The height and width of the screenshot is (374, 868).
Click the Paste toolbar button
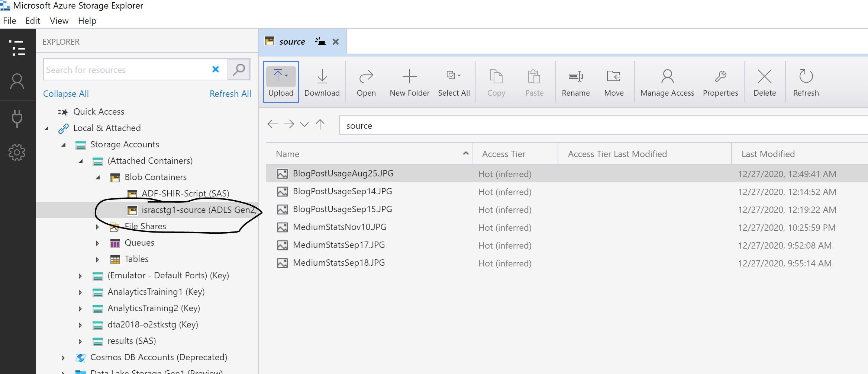(534, 82)
